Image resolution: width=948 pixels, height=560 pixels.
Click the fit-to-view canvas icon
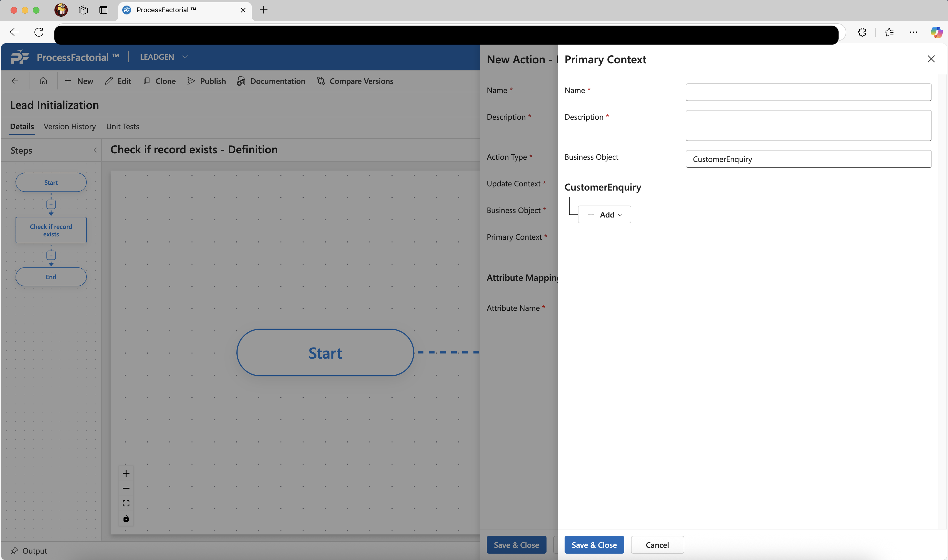(126, 503)
